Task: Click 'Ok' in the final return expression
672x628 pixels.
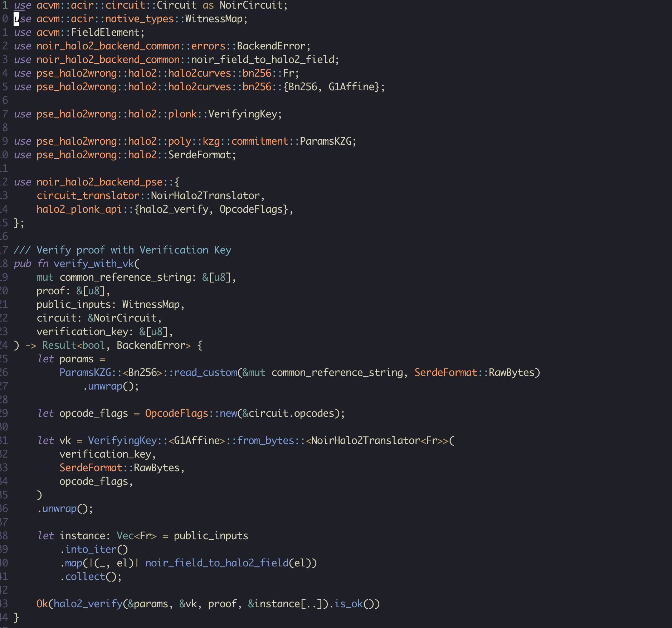Action: click(x=42, y=604)
